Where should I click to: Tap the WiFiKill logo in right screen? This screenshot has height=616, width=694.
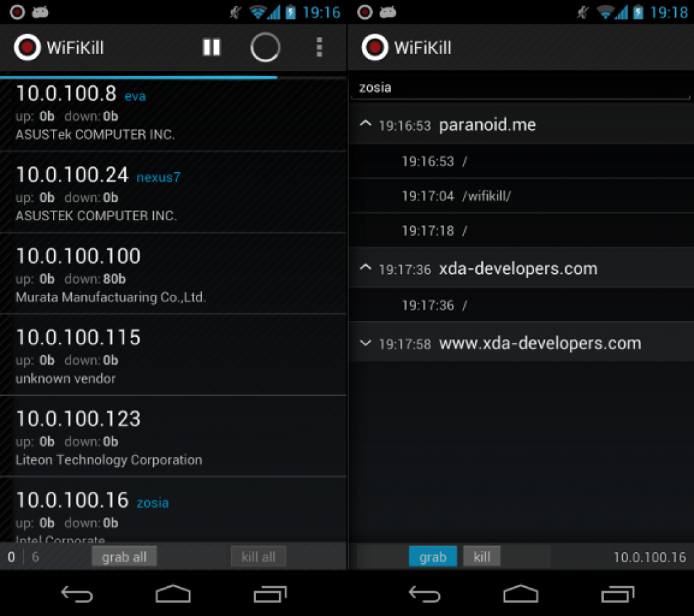click(x=375, y=47)
